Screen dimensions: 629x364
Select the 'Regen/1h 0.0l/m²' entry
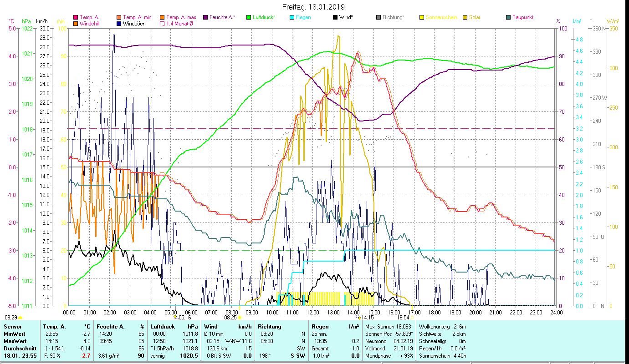(442, 349)
